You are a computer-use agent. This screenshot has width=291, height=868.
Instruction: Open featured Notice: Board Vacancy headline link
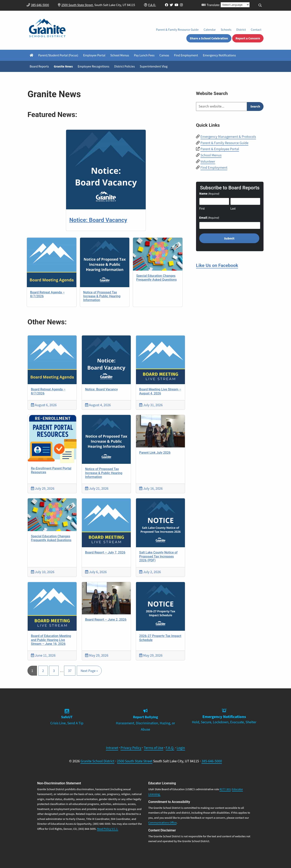(x=98, y=220)
